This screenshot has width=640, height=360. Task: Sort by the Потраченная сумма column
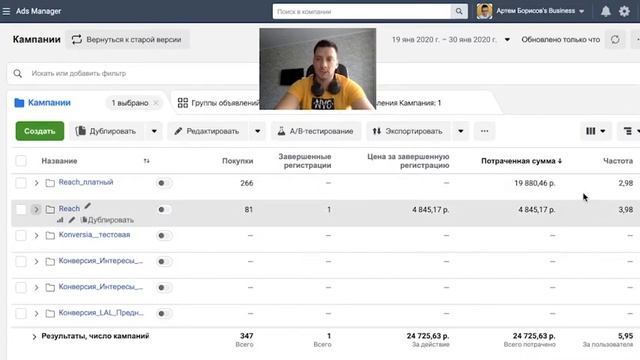click(x=521, y=161)
